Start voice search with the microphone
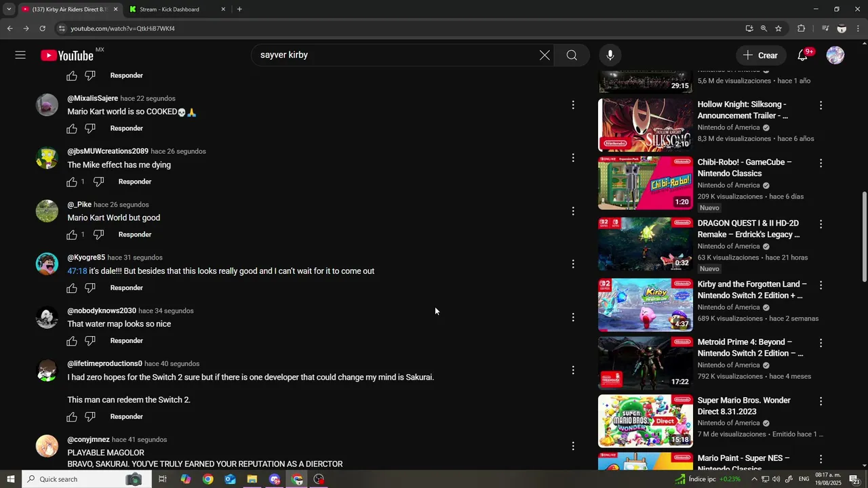 point(610,55)
